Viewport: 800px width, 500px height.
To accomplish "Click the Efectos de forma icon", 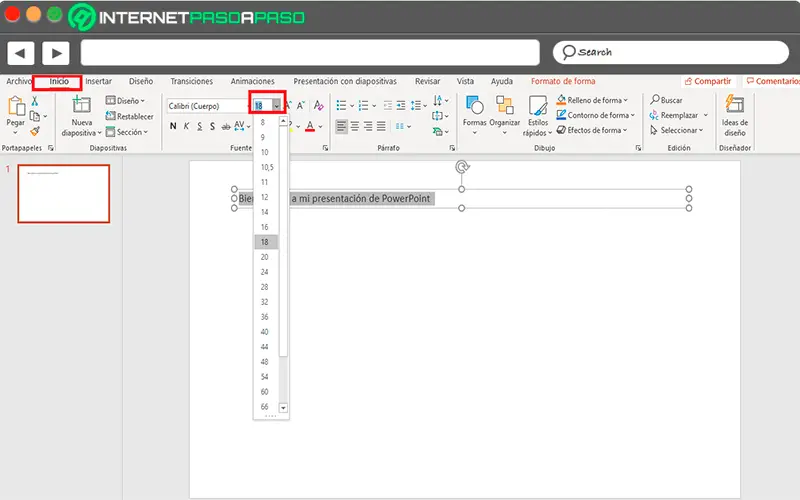I will coord(561,130).
